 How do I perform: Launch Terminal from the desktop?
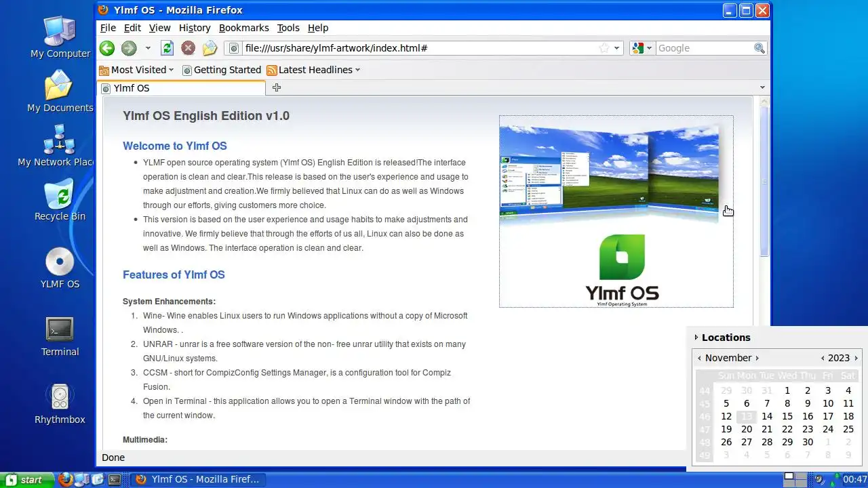[x=60, y=336]
